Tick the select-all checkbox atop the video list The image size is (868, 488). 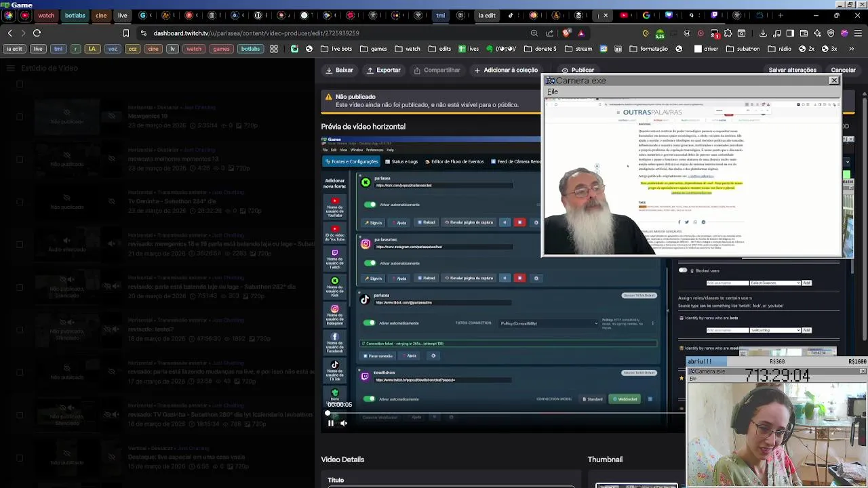coord(20,84)
